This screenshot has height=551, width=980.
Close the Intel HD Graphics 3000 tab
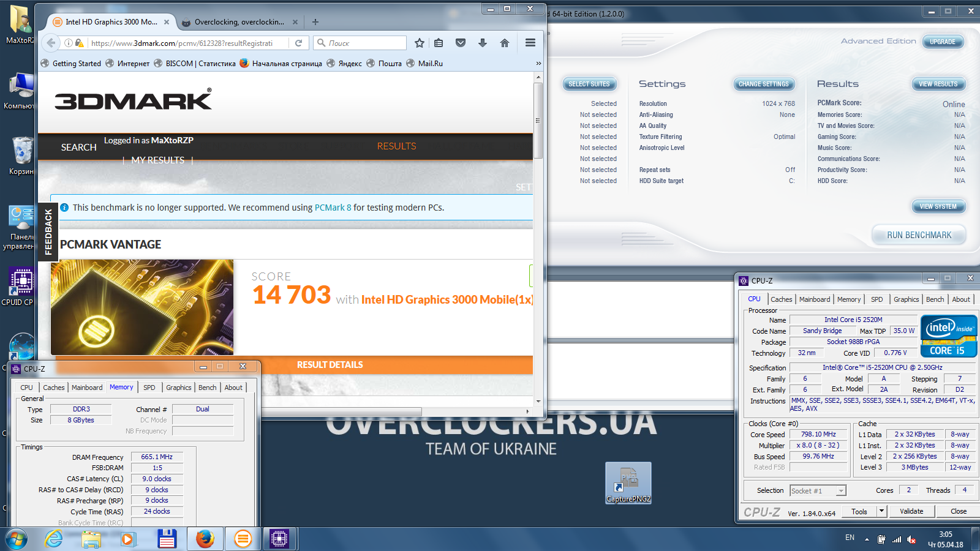coord(167,22)
